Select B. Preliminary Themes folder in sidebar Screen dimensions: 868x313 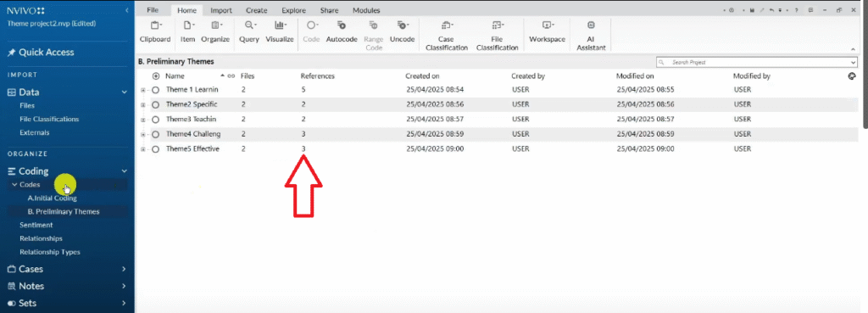point(64,211)
